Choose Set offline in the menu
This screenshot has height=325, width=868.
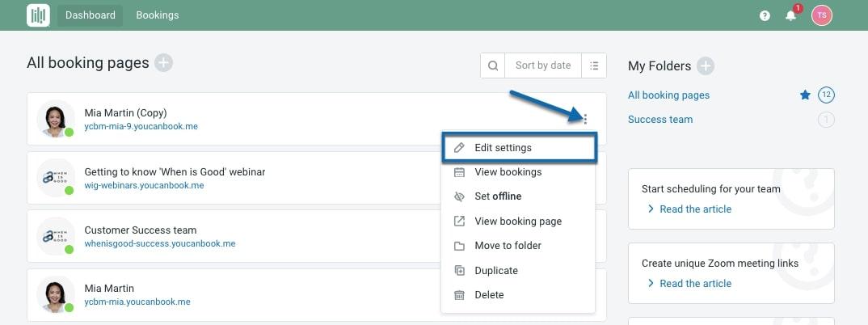(498, 196)
